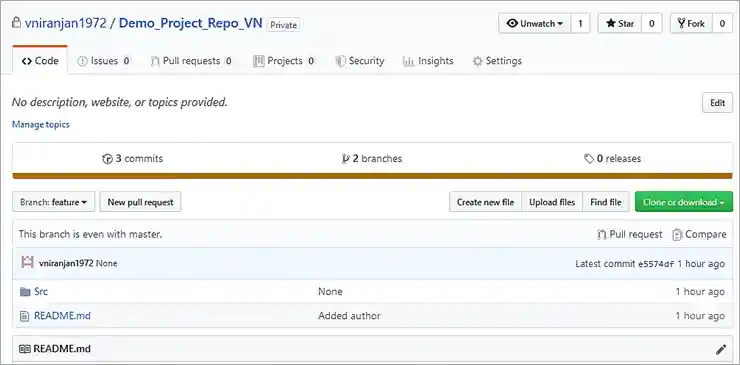This screenshot has height=365, width=740.
Task: Click the branches icon beside 2 branches
Action: [x=345, y=159]
